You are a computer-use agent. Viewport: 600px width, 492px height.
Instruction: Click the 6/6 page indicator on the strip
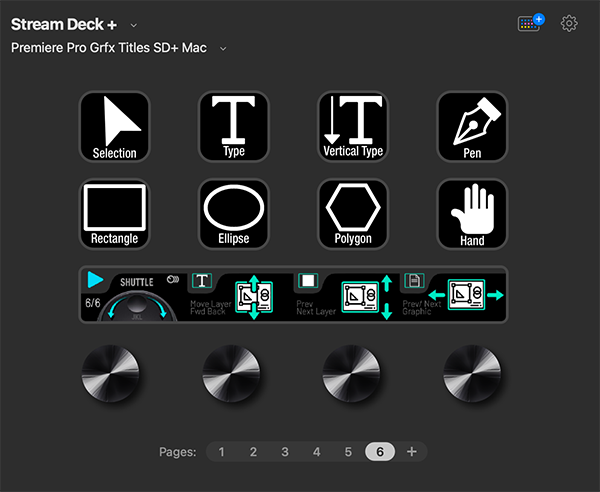tap(93, 303)
